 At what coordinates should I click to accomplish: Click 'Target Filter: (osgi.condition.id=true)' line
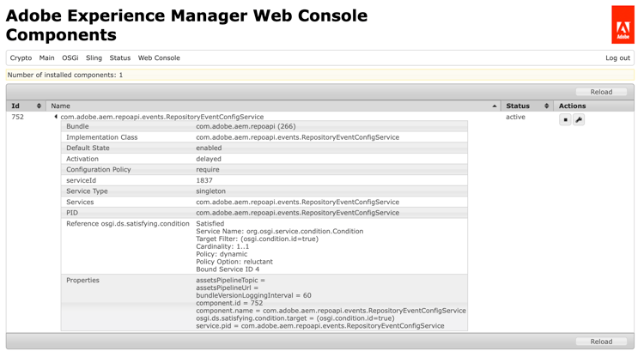[x=257, y=239]
